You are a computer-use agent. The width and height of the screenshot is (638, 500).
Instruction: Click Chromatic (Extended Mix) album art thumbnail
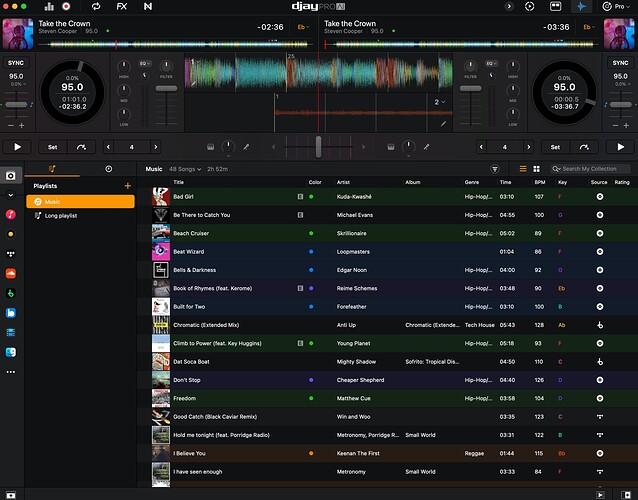[161, 325]
